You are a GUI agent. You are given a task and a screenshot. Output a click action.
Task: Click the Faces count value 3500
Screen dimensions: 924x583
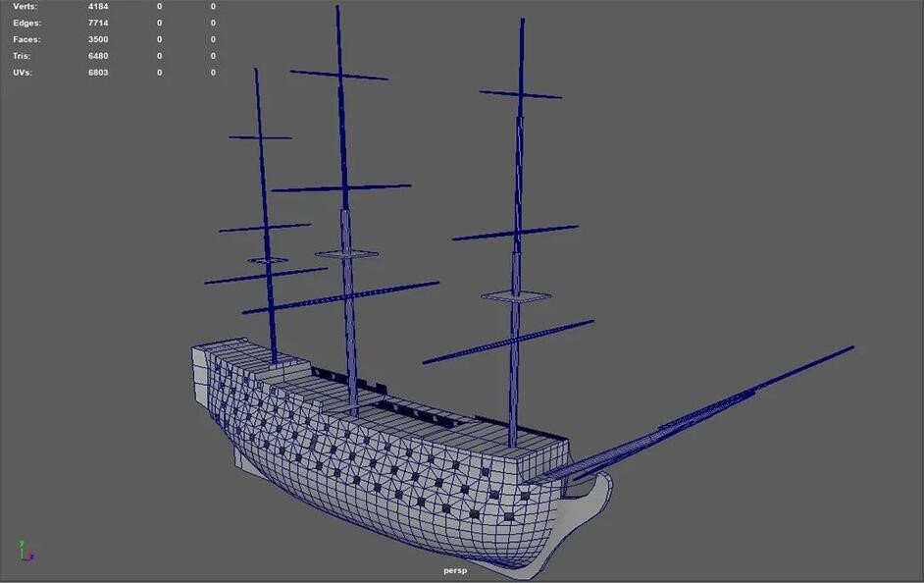98,39
